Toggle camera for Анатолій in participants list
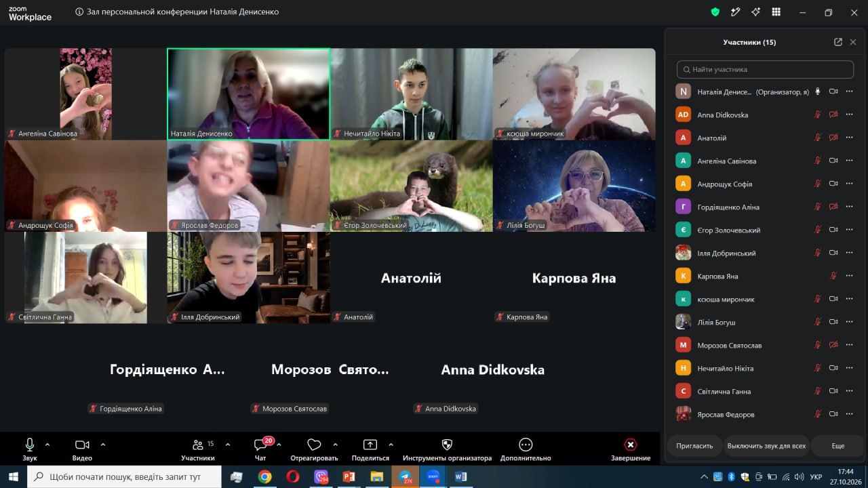 [833, 138]
